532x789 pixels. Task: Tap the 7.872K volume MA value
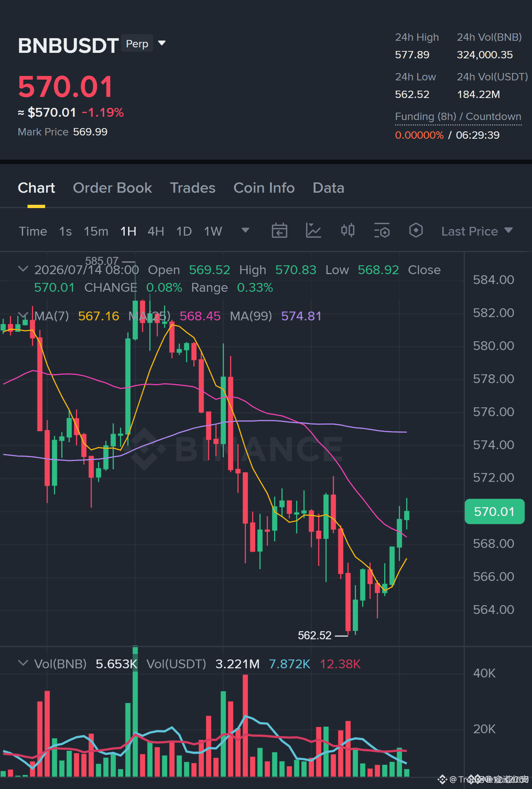coord(289,664)
